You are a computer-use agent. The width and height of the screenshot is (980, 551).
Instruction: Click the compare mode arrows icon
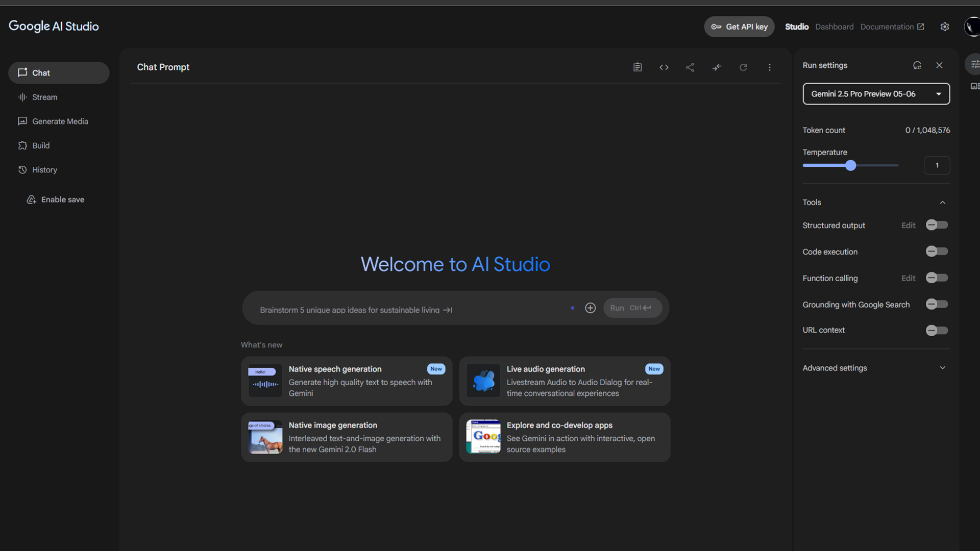717,67
